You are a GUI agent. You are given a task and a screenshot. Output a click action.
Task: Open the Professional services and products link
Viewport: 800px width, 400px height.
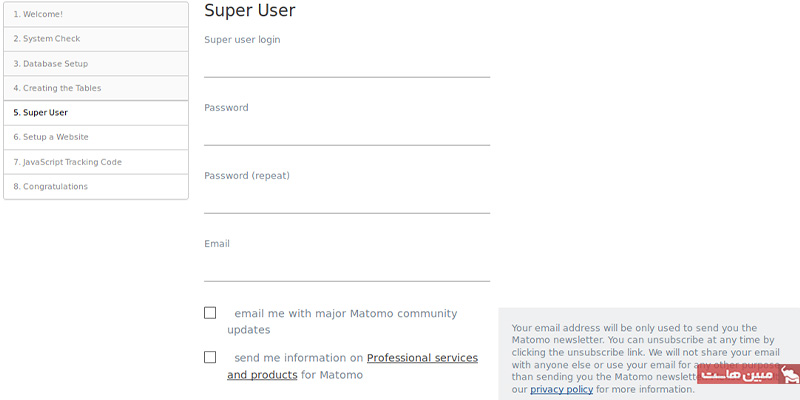point(421,358)
